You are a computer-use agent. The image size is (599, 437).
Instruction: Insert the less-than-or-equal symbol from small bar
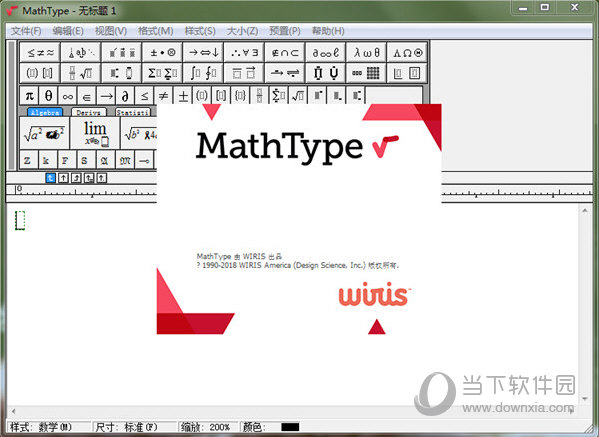[144, 95]
